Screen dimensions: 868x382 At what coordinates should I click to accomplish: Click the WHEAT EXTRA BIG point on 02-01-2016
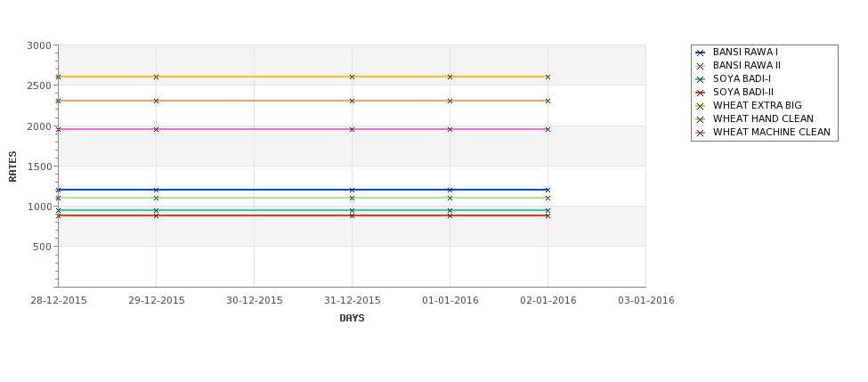[548, 77]
